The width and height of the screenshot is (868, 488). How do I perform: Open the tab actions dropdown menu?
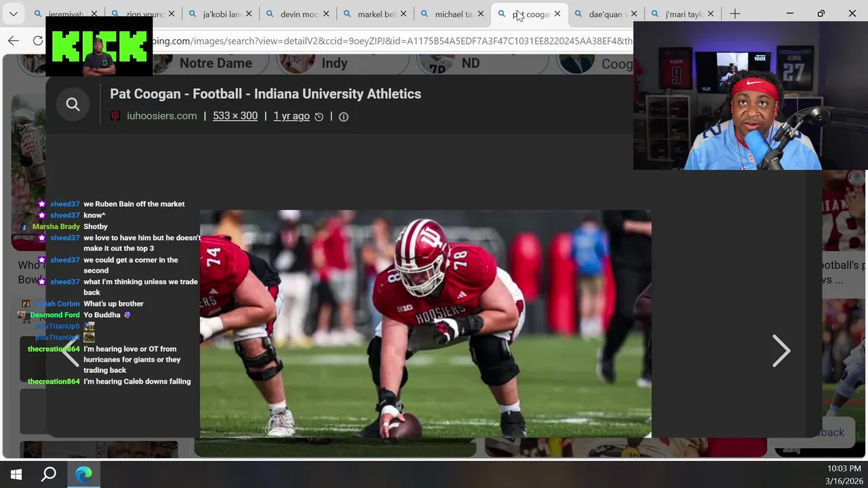pyautogui.click(x=13, y=14)
